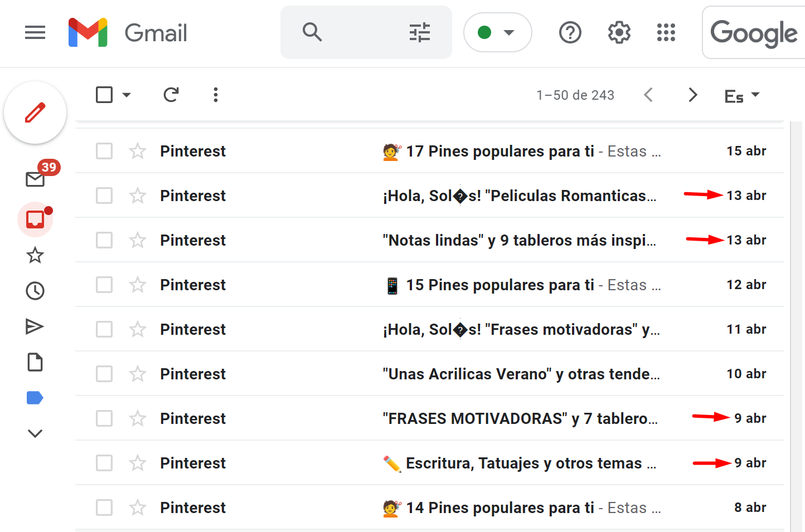Show search options slider icon

[420, 33]
